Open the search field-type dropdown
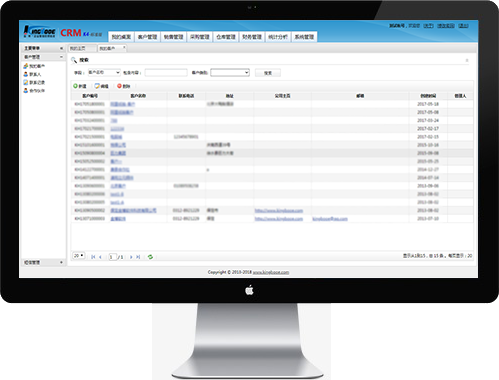Viewport: 499px width, 380px height. (x=104, y=72)
